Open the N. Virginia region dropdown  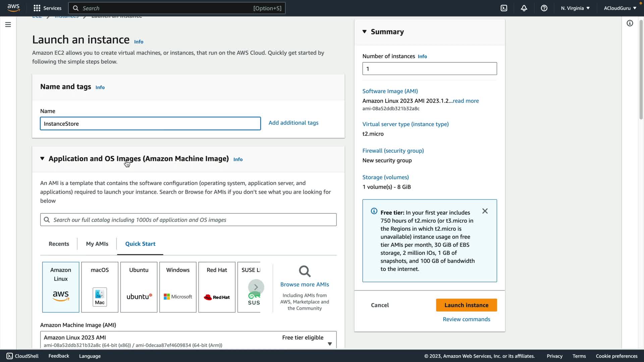tap(575, 8)
